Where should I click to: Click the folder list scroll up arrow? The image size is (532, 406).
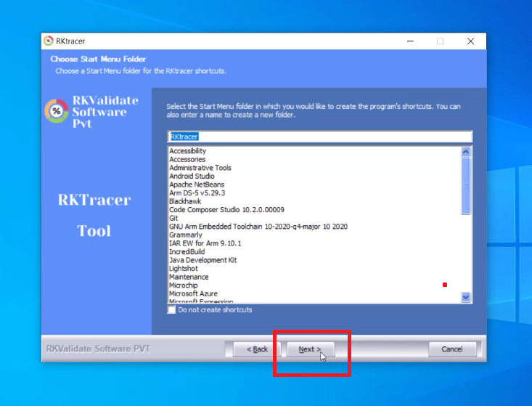(465, 152)
